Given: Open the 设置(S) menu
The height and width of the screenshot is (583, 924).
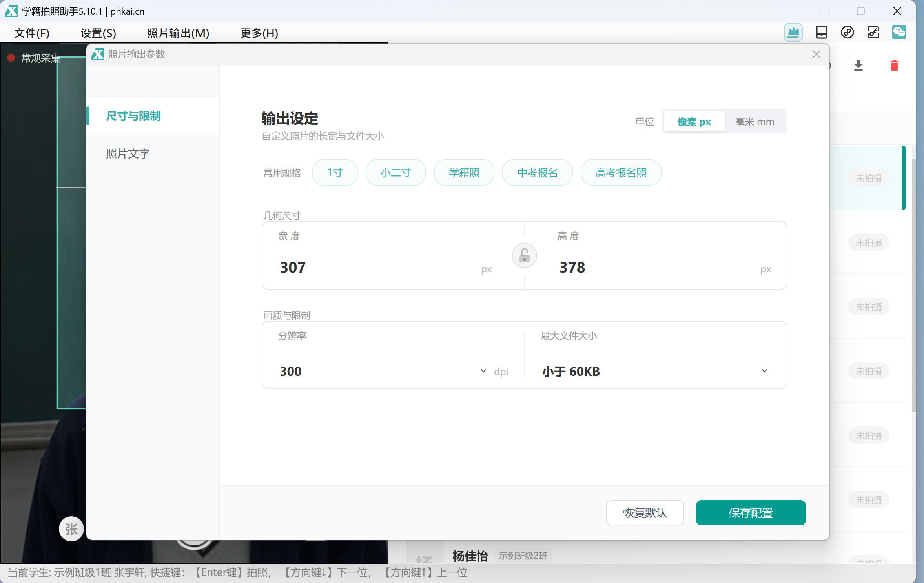Looking at the screenshot, I should [x=98, y=33].
